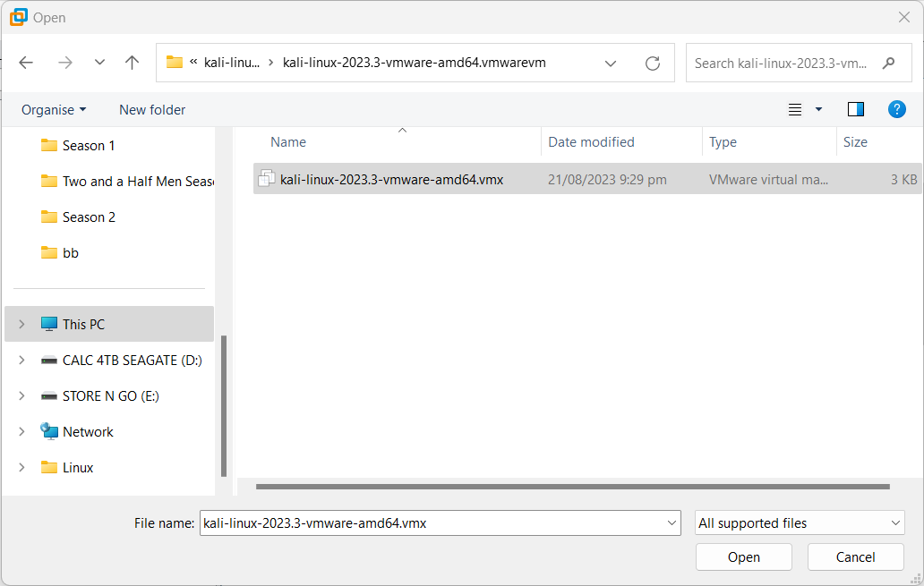Screen dimensions: 924x586
Task: Sort by the Date modified column
Action: (591, 142)
